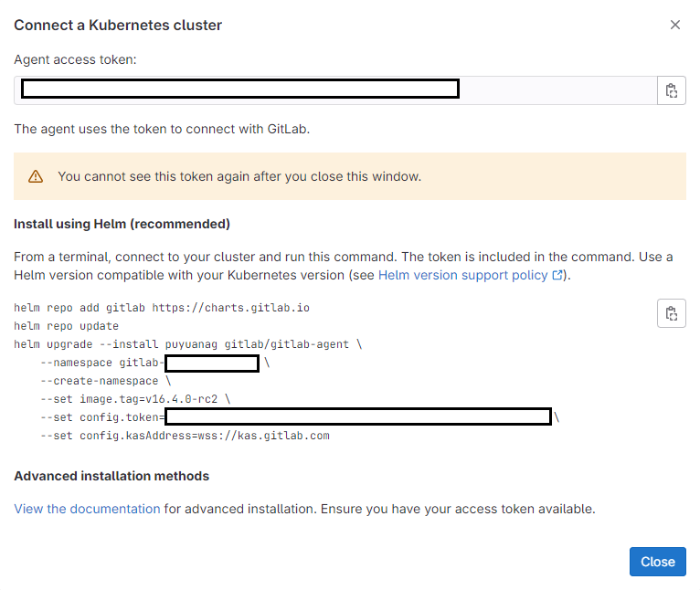Copy the Helm install command
700x590 pixels.
click(x=672, y=313)
